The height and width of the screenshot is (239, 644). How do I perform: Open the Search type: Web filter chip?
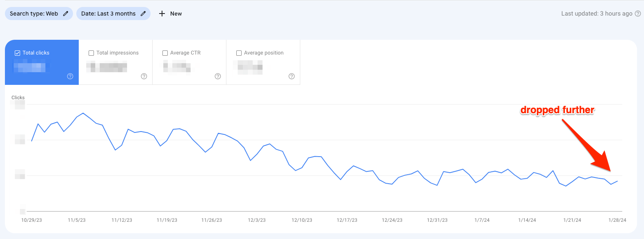39,14
